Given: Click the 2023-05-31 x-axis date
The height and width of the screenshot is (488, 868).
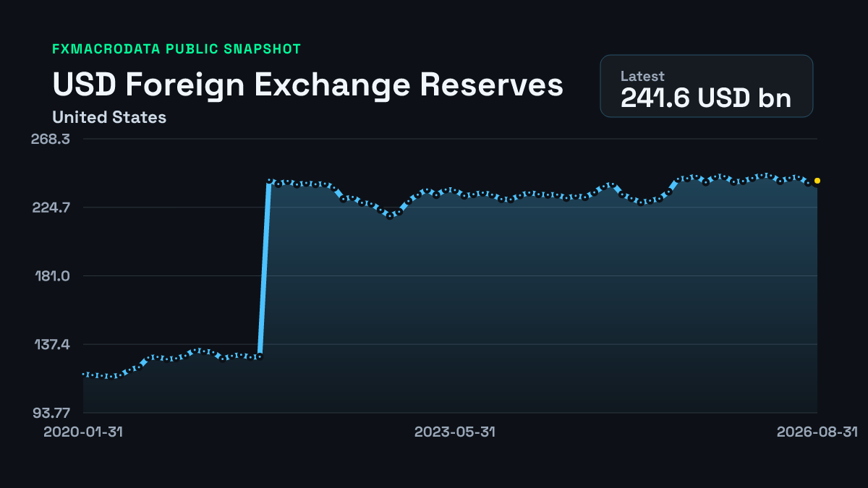Looking at the screenshot, I should pos(454,432).
